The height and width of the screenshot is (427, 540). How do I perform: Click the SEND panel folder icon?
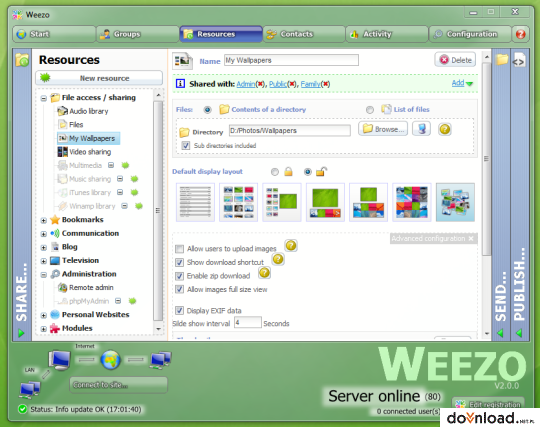pyautogui.click(x=502, y=59)
